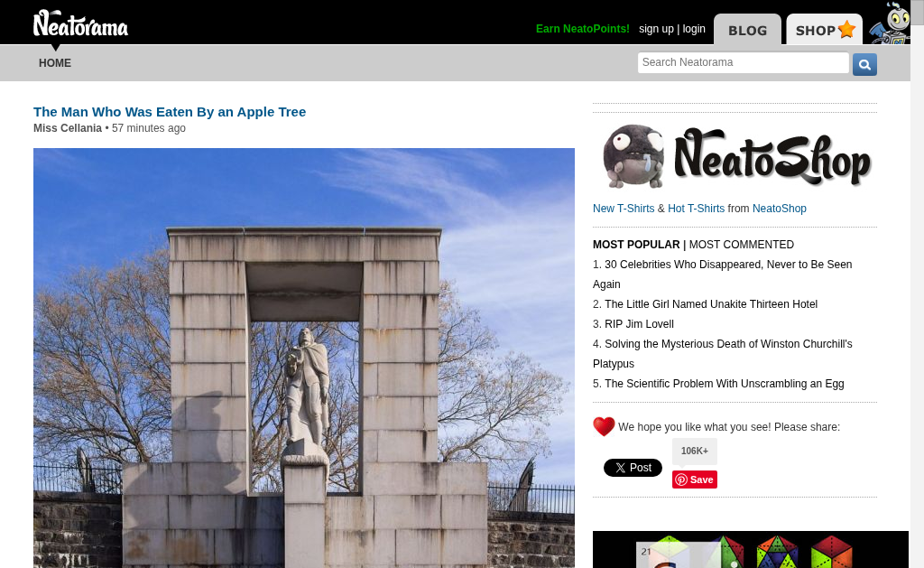
Task: Open the SHOP tab
Action: coord(825,30)
